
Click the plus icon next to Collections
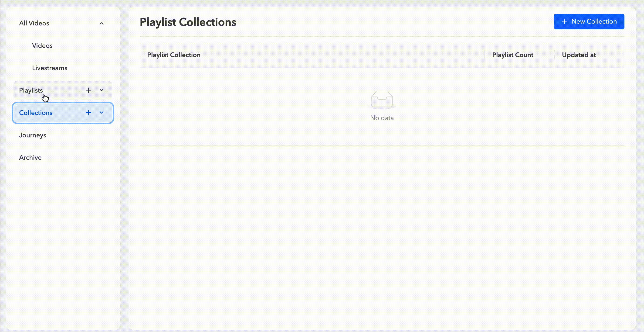pos(88,113)
